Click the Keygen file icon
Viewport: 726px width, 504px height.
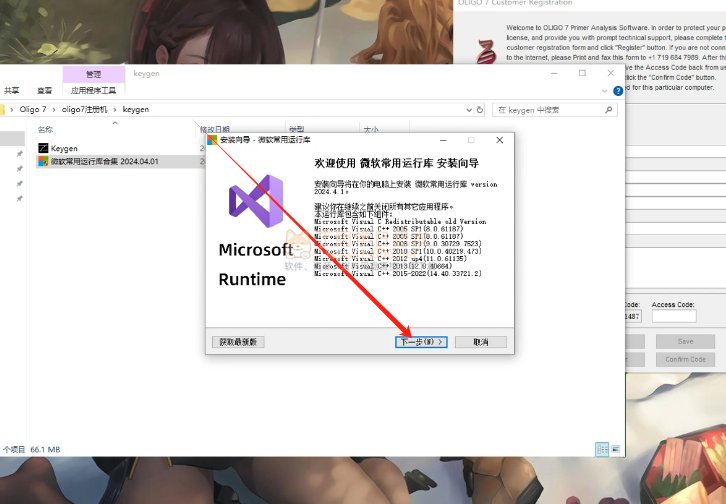pos(43,148)
